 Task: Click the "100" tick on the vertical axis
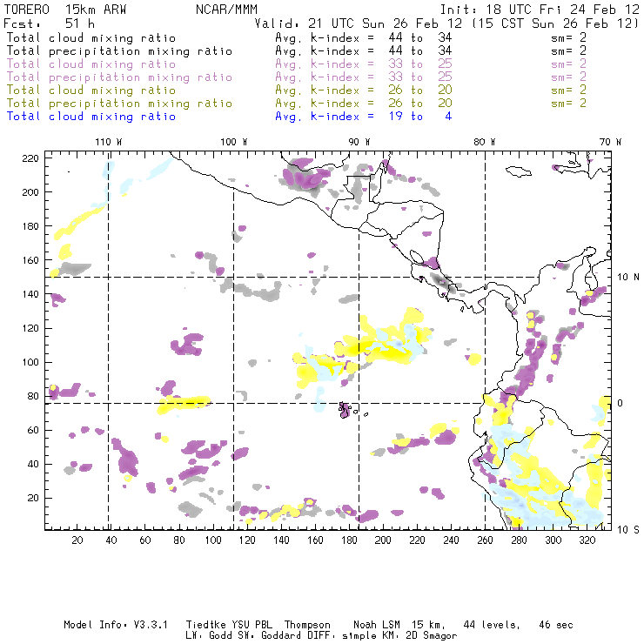pyautogui.click(x=30, y=362)
